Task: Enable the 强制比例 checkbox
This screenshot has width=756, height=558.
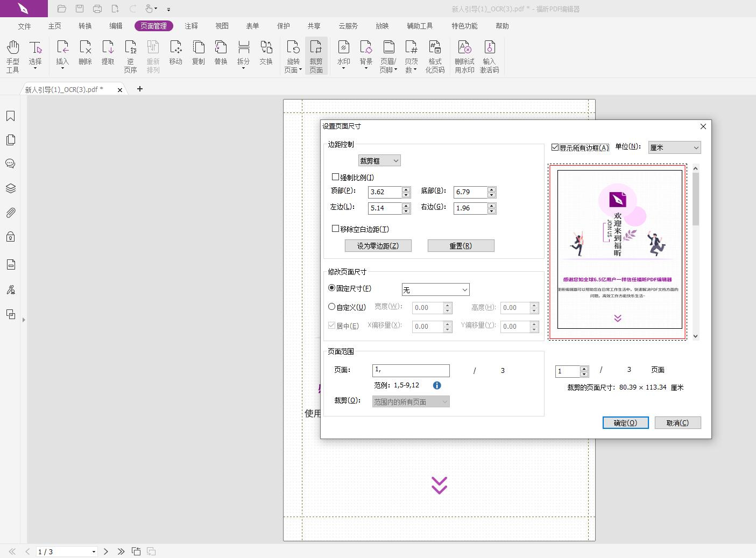Action: click(x=336, y=177)
